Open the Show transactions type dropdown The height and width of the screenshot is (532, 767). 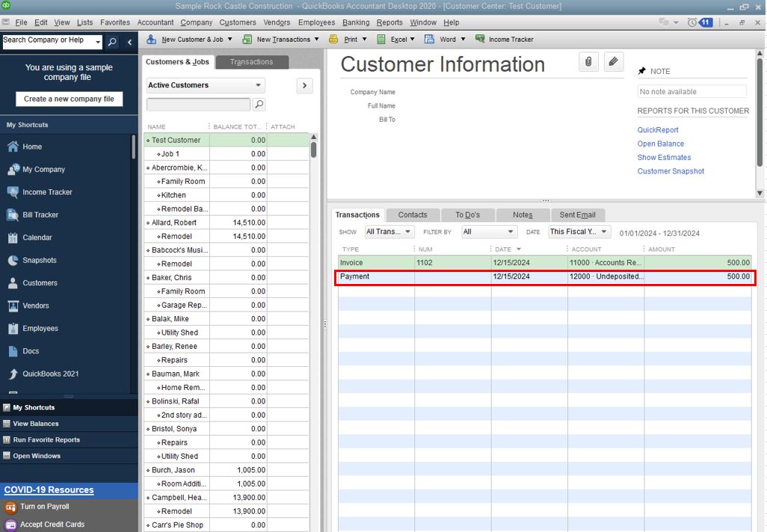(x=389, y=232)
